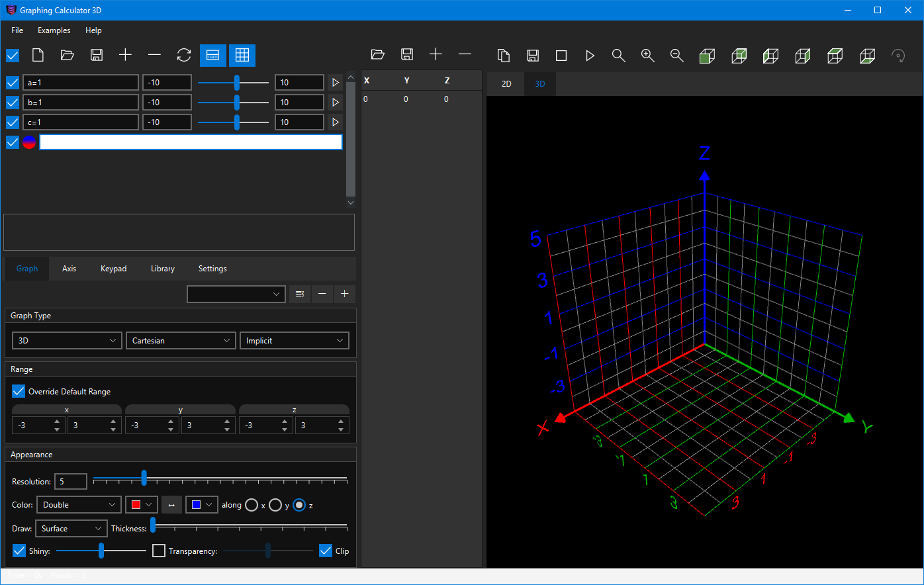The image size is (924, 585).
Task: Click the refresh equations icon
Action: click(184, 56)
